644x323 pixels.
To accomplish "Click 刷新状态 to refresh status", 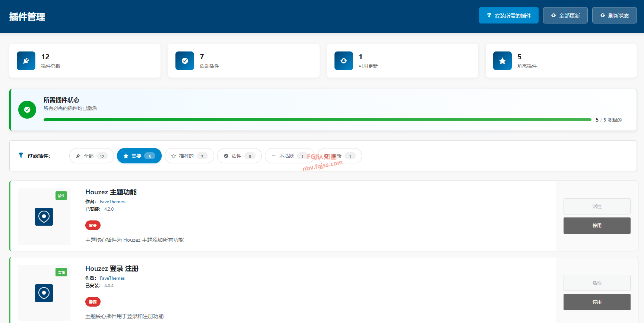I will 614,16.
